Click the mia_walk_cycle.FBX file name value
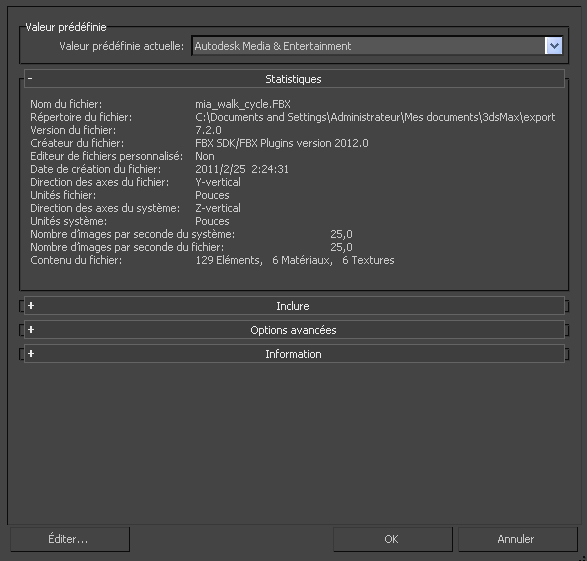 pos(243,104)
